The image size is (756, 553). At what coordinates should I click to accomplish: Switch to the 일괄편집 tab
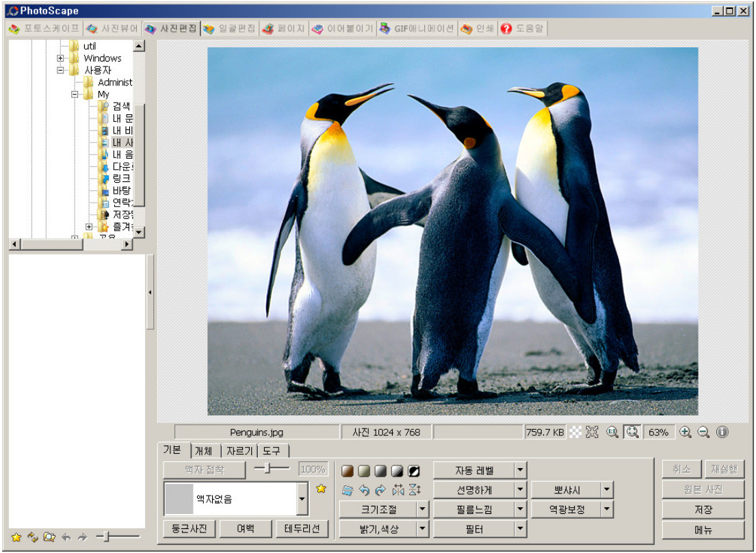[x=229, y=29]
